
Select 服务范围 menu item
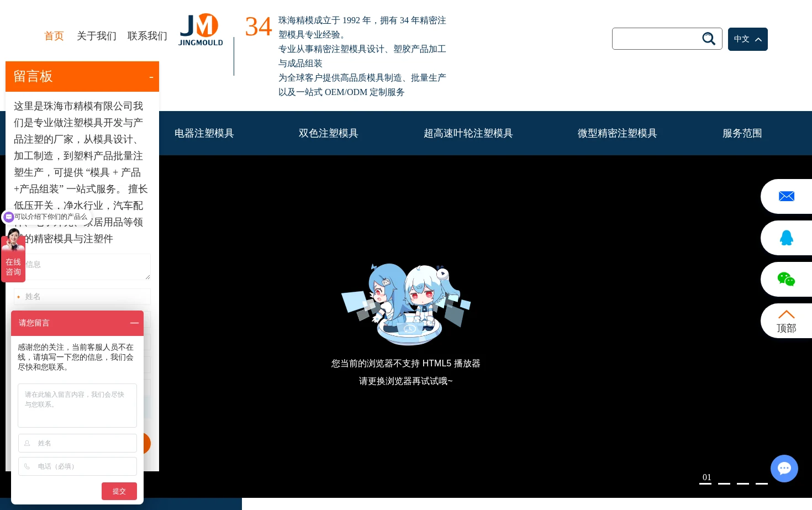pos(742,133)
